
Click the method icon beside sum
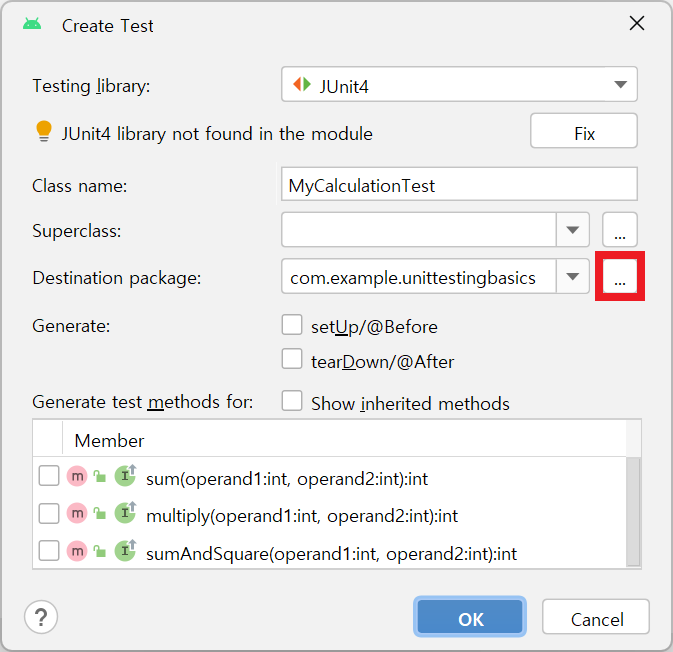(x=77, y=476)
